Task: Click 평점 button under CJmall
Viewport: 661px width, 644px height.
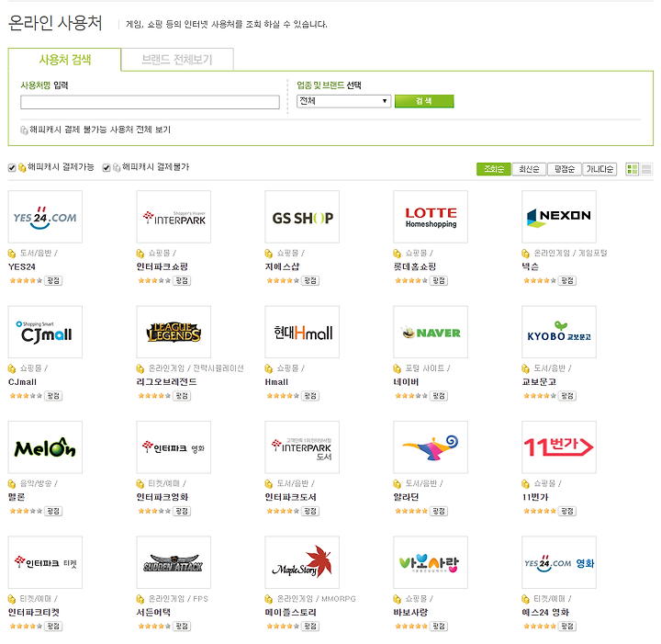Action: click(x=53, y=396)
